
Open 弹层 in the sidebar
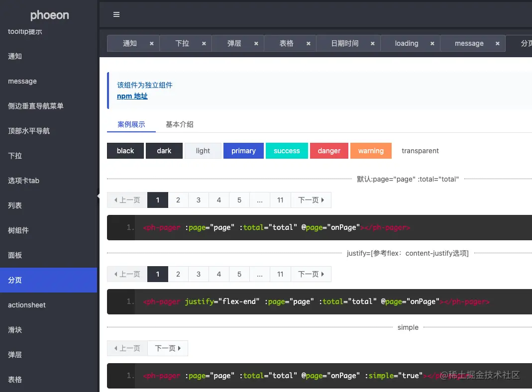pos(48,355)
